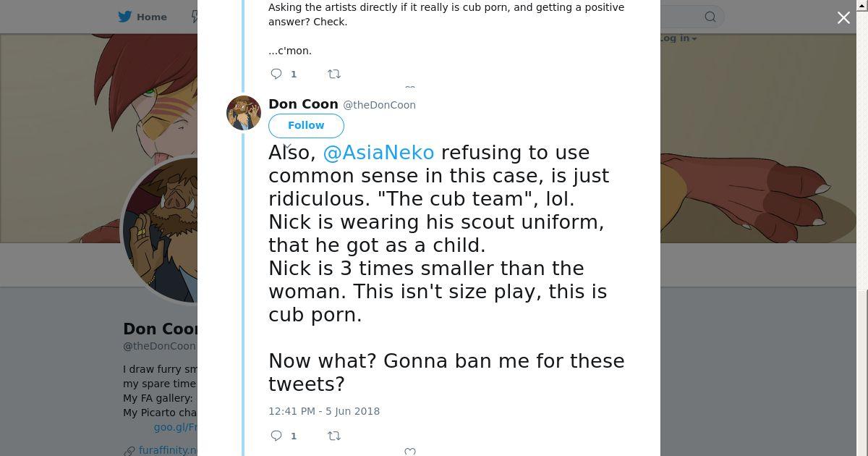Click the Don Coon display name in the tweet
868x456 pixels.
pos(303,104)
